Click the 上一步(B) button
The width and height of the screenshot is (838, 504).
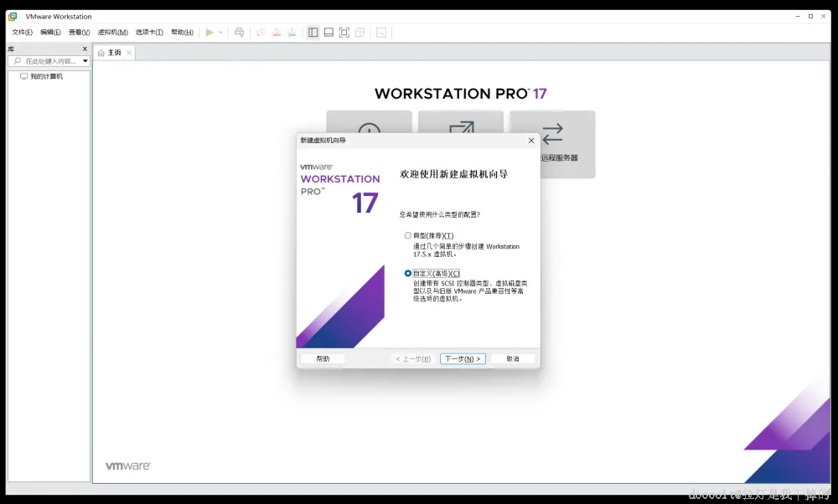pyautogui.click(x=413, y=359)
